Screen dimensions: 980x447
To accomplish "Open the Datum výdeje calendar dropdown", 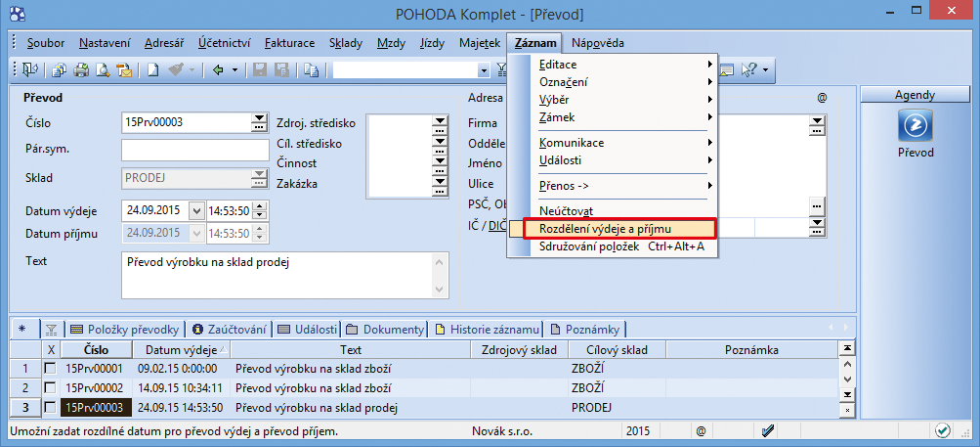I will 196,211.
